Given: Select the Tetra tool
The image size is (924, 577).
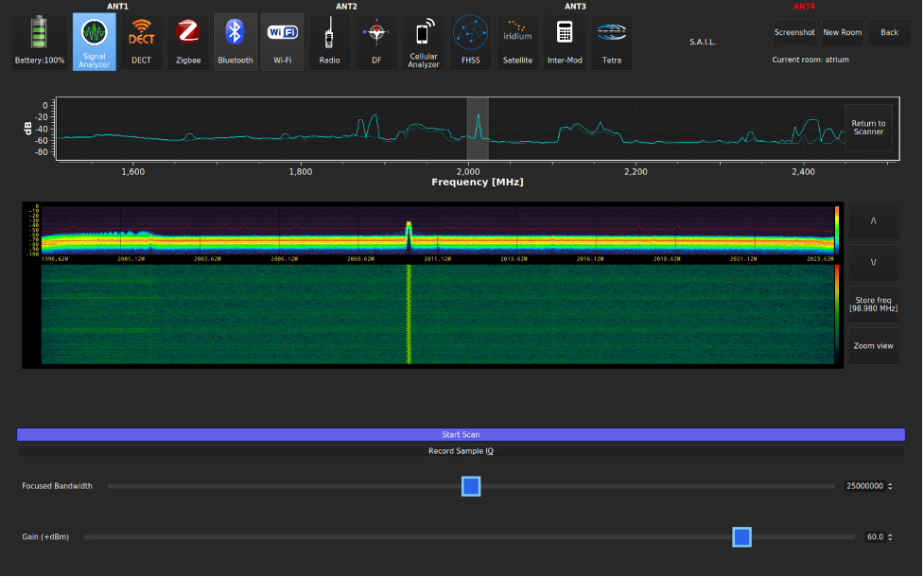Looking at the screenshot, I should [x=612, y=41].
